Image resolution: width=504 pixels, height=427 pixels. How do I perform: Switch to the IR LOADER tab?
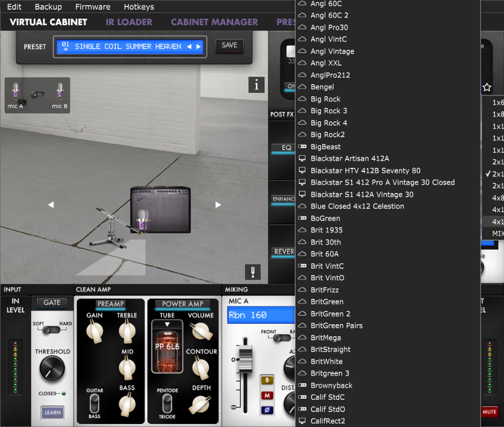[x=129, y=22]
